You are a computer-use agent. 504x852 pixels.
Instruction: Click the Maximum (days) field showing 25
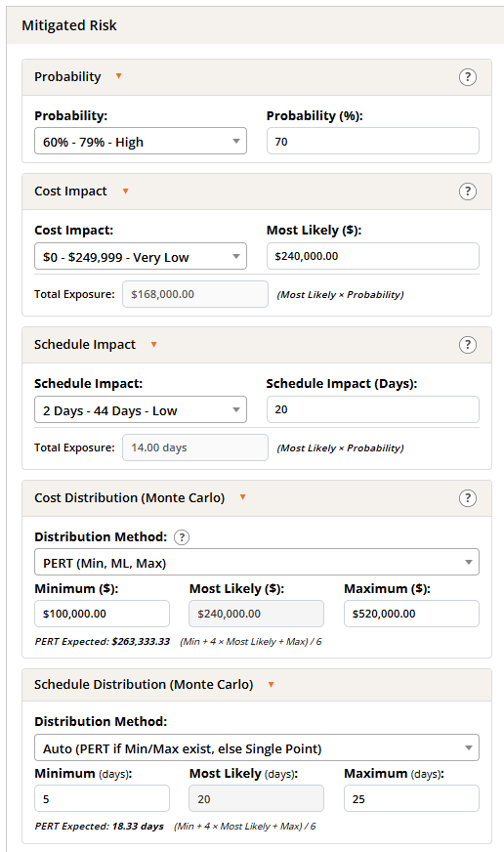point(411,799)
